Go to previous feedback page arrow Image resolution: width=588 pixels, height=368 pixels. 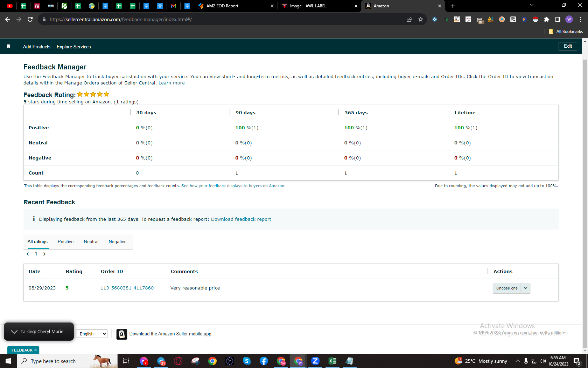(28, 254)
